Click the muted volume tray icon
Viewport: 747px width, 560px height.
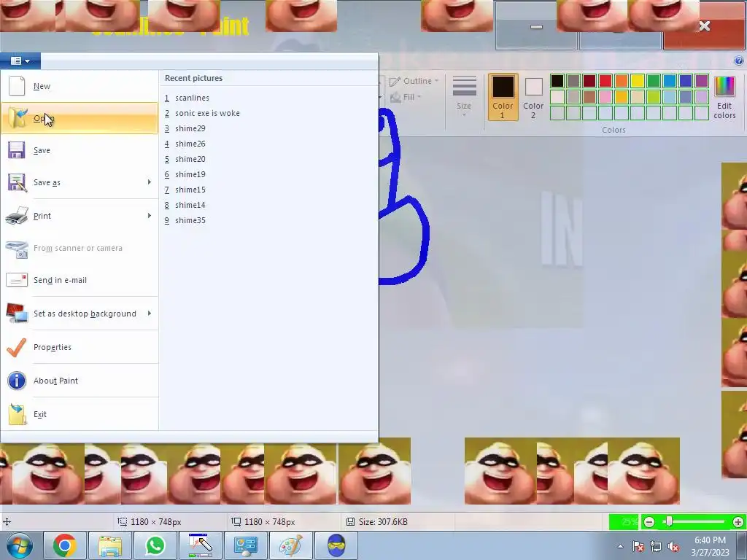tap(673, 547)
